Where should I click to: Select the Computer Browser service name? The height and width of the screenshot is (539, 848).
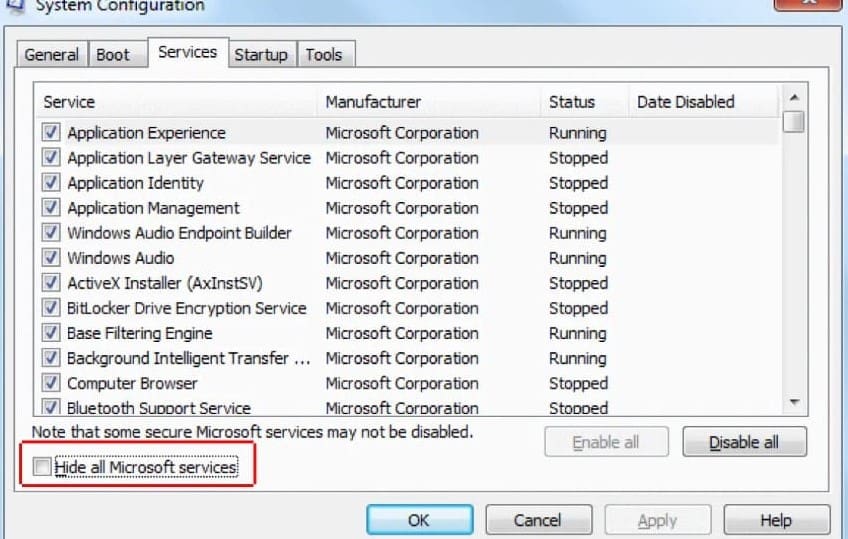(x=132, y=383)
